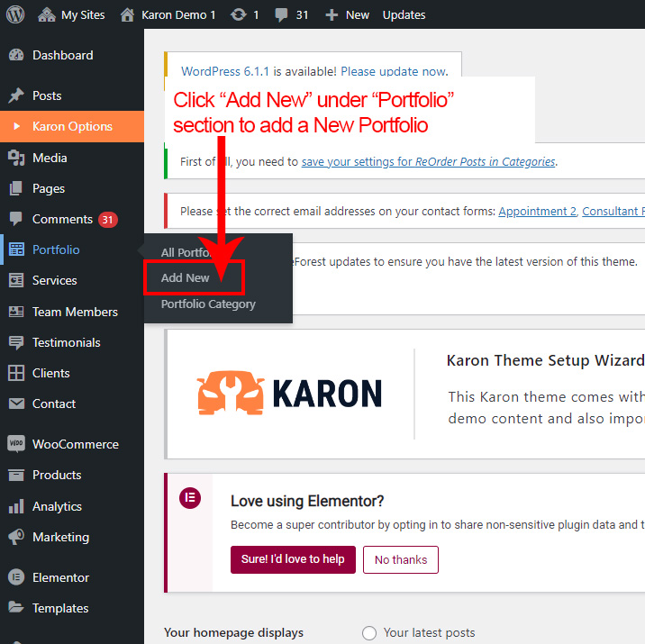Select "Add New" in Portfolio submenu
Viewport: 645px width, 644px height.
point(186,278)
